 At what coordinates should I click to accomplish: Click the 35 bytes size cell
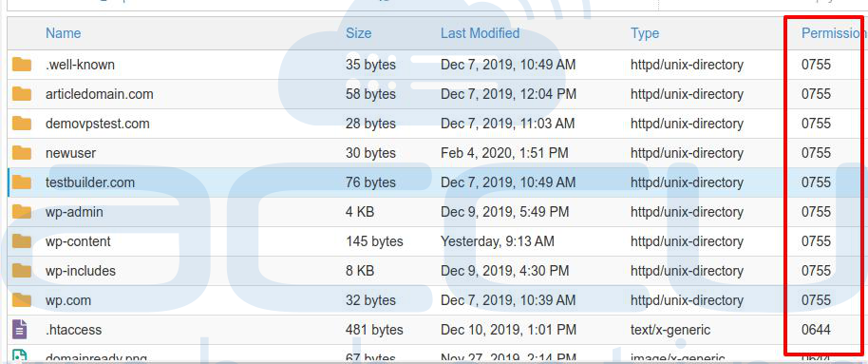click(x=371, y=65)
